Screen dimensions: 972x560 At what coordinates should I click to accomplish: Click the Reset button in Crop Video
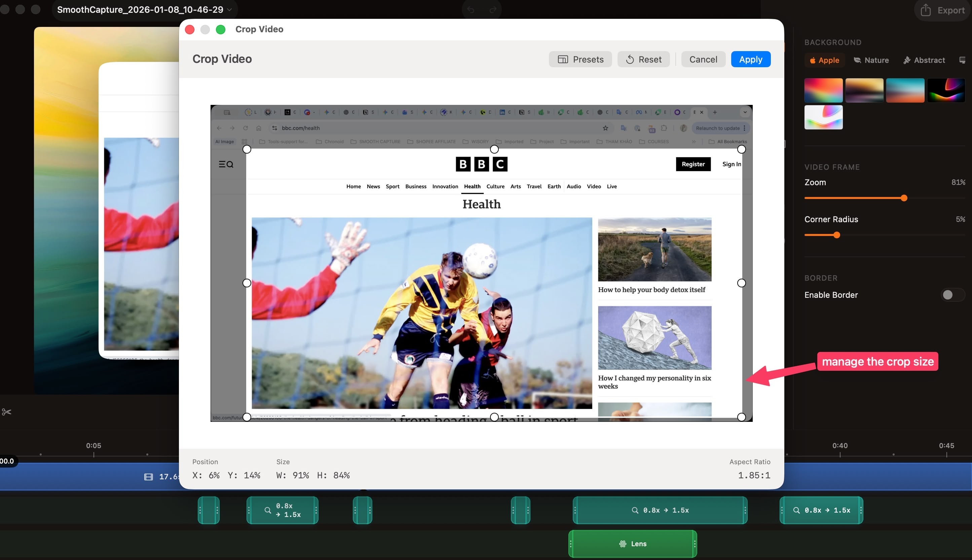(644, 59)
